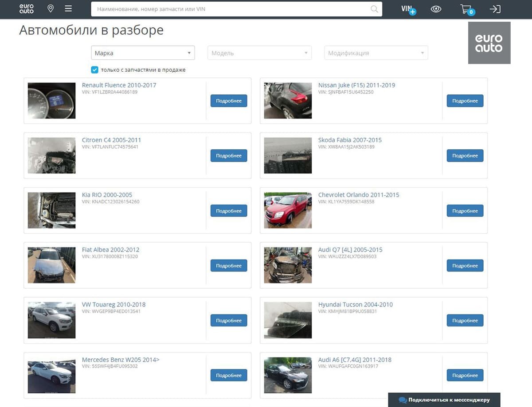This screenshot has width=532, height=407.
Task: Click the Nissan Juke photo thumbnail
Action: (288, 101)
